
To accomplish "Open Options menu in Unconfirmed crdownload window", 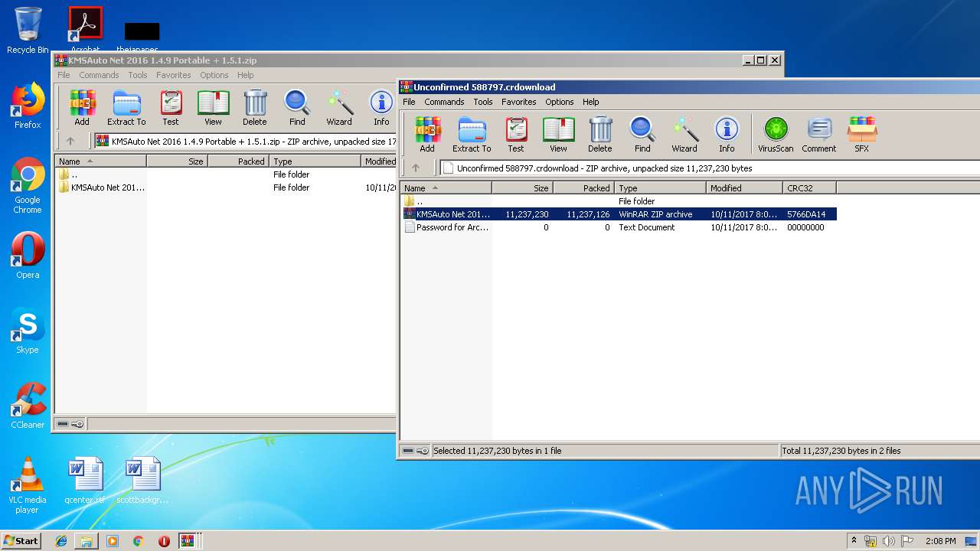I will pyautogui.click(x=560, y=102).
